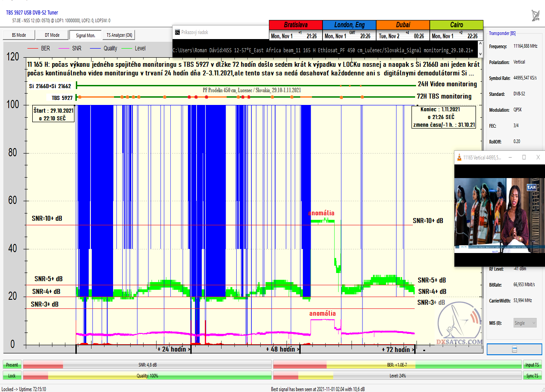Select the Signal Mon. tab
The image size is (545, 392).
click(x=85, y=35)
